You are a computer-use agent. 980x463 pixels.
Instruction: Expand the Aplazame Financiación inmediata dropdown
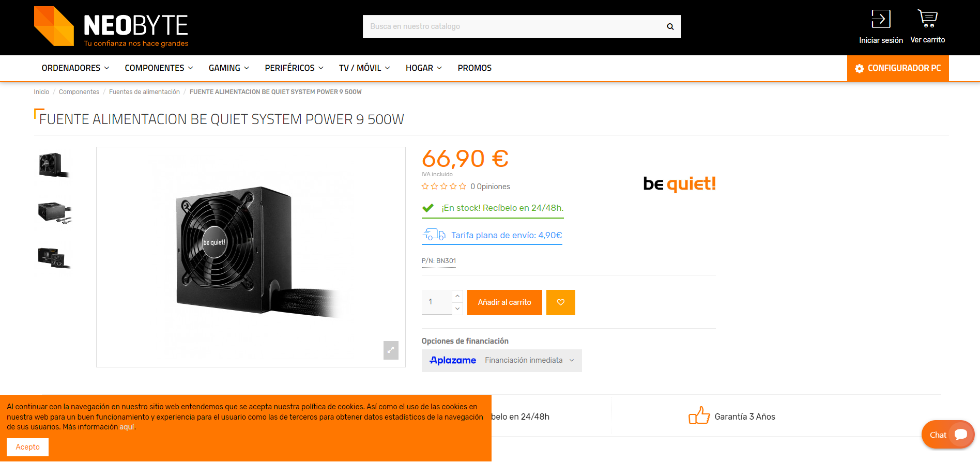tap(501, 361)
